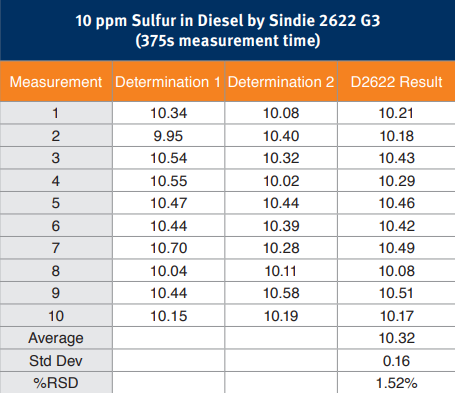Select the Determination 1 value 10.70
The width and height of the screenshot is (455, 393).
[169, 248]
